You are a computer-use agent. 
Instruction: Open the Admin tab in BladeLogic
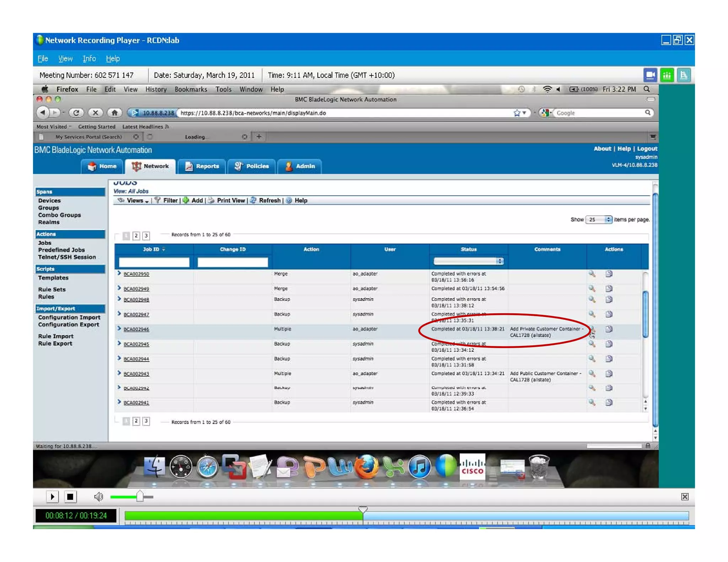pos(300,166)
